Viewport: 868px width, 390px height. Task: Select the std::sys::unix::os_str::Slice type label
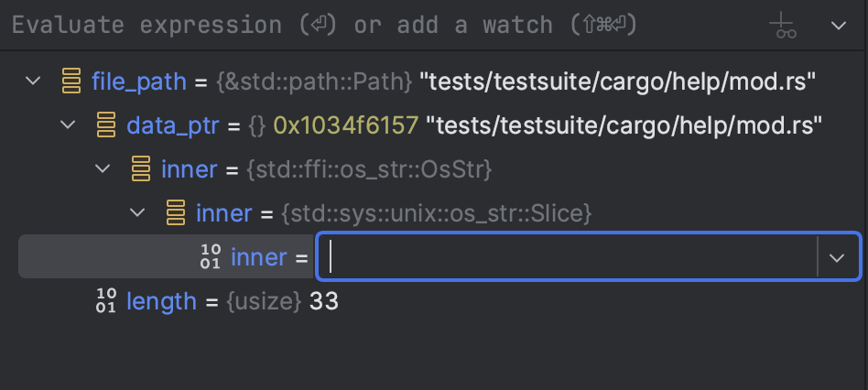click(436, 213)
